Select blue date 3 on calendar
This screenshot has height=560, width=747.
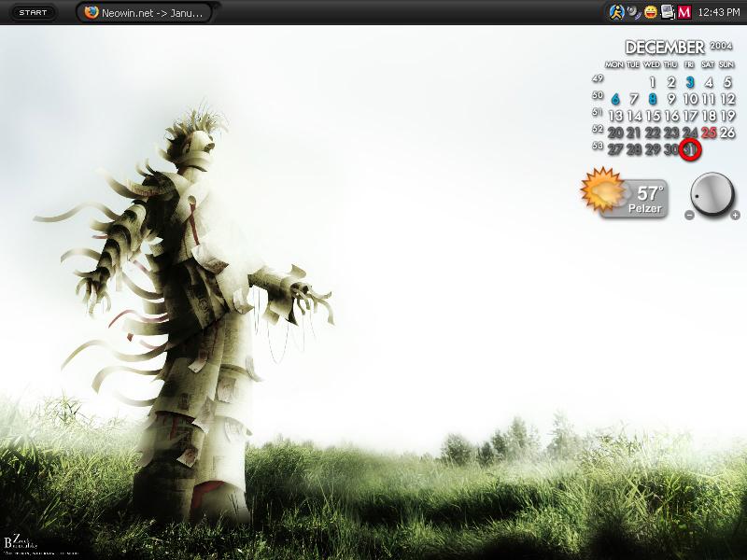point(690,82)
